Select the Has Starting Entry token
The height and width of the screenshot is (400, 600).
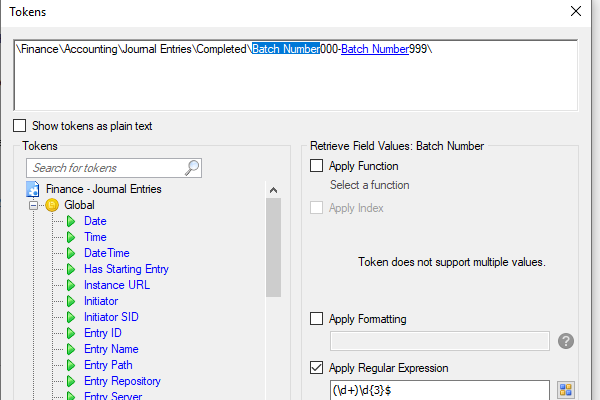(x=126, y=269)
